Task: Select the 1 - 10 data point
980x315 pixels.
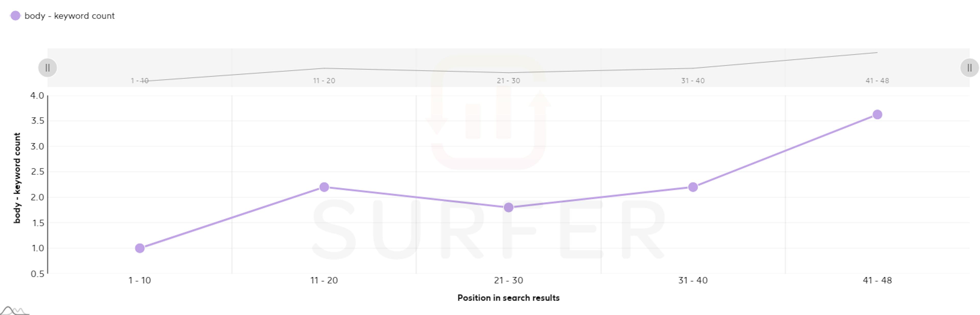Action: 140,248
